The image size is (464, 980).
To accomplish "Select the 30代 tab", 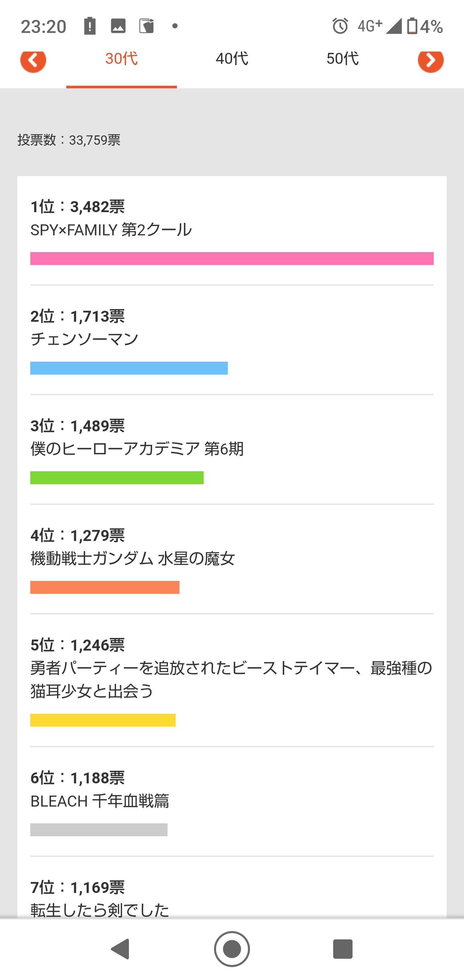I will (121, 59).
